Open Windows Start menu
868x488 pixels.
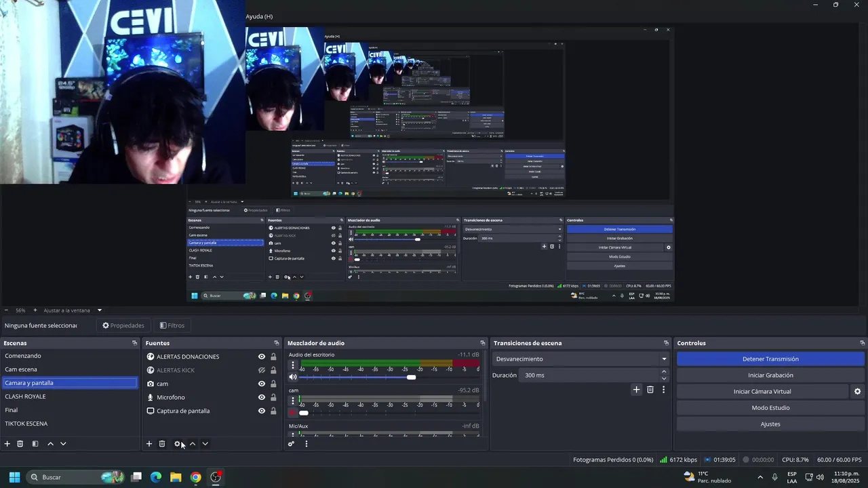click(x=14, y=477)
